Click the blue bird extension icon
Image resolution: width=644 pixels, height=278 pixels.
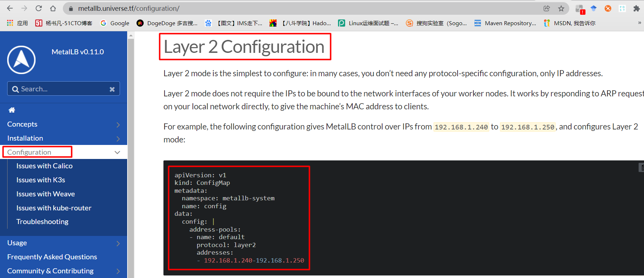pyautogui.click(x=593, y=8)
